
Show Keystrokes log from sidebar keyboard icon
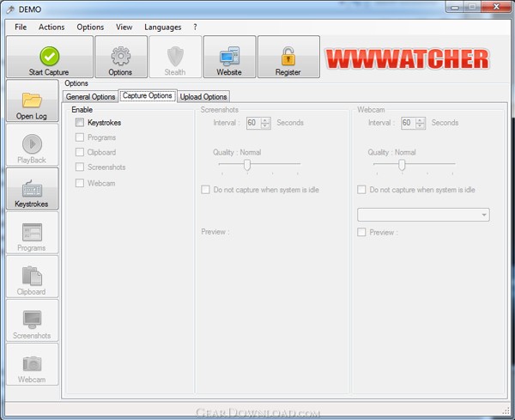click(x=33, y=189)
